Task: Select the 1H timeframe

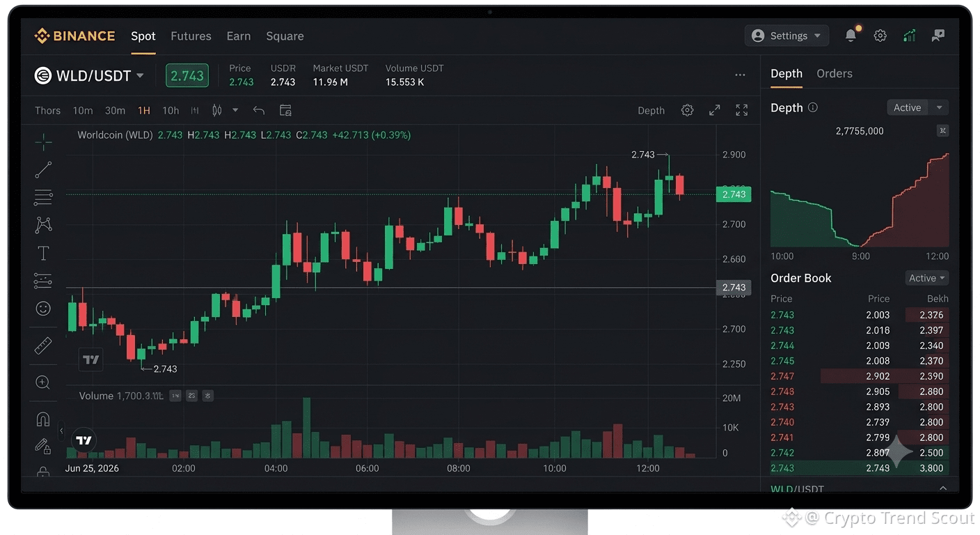Action: (x=144, y=110)
